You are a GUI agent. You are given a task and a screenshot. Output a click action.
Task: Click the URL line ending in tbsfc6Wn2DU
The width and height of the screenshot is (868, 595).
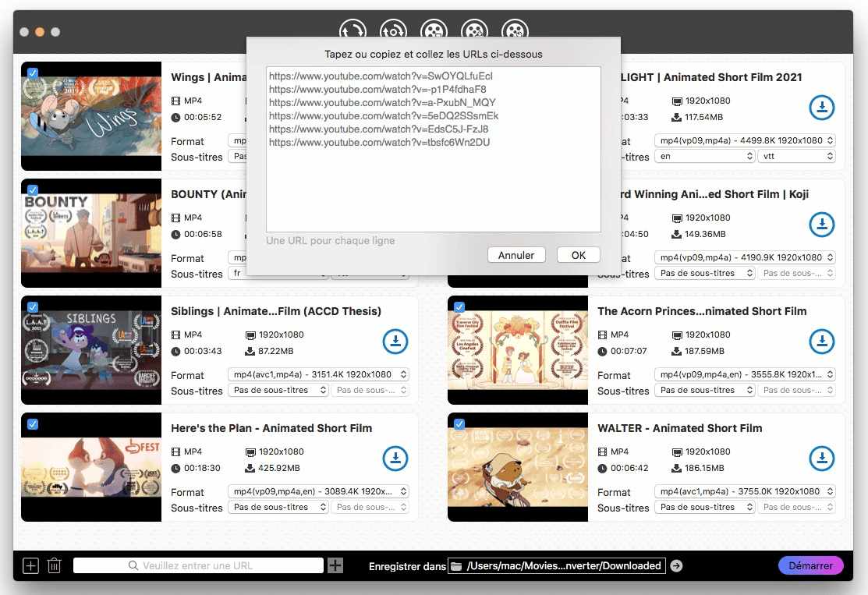tap(379, 142)
